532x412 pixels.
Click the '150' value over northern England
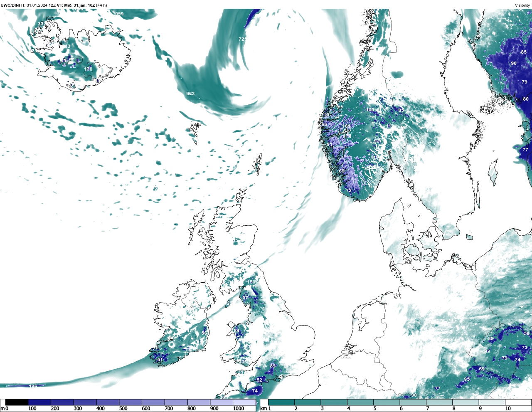pyautogui.click(x=251, y=282)
